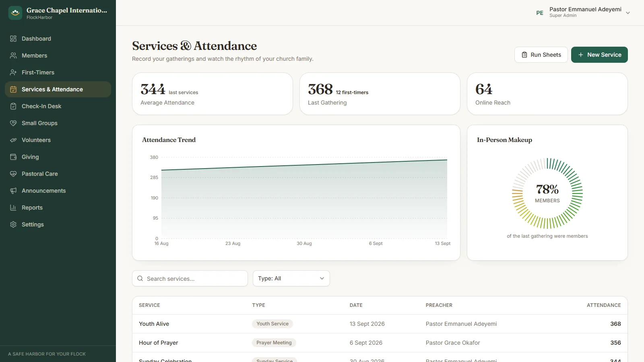644x362 pixels.
Task: Click the Prayer Meeting type badge
Action: click(274, 343)
